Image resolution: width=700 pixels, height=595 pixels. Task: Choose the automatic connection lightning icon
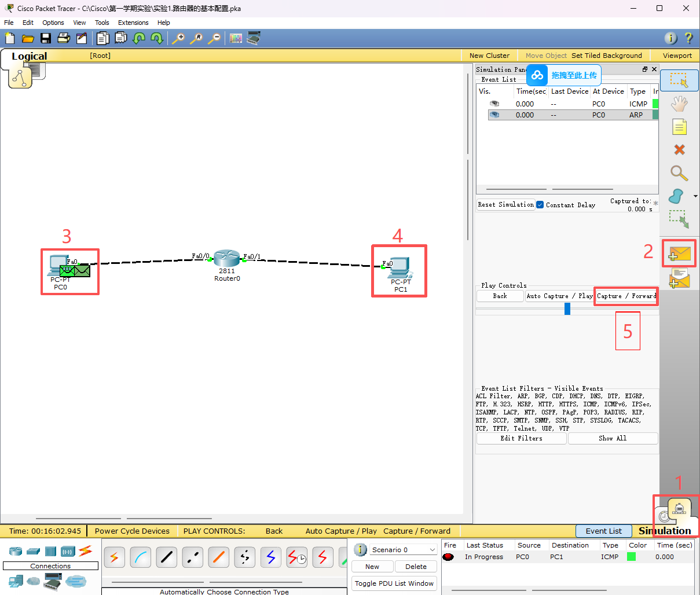click(114, 557)
